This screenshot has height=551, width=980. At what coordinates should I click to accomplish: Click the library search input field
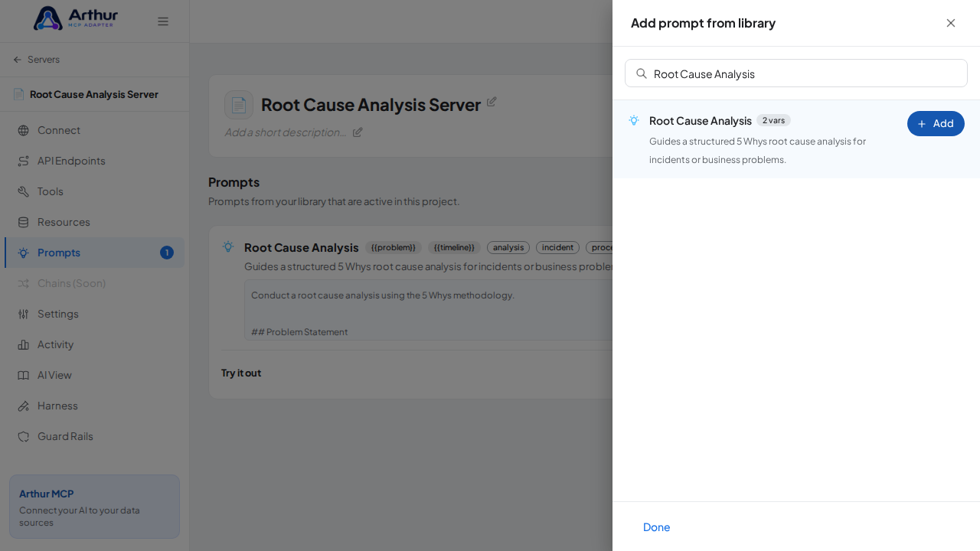pos(796,73)
